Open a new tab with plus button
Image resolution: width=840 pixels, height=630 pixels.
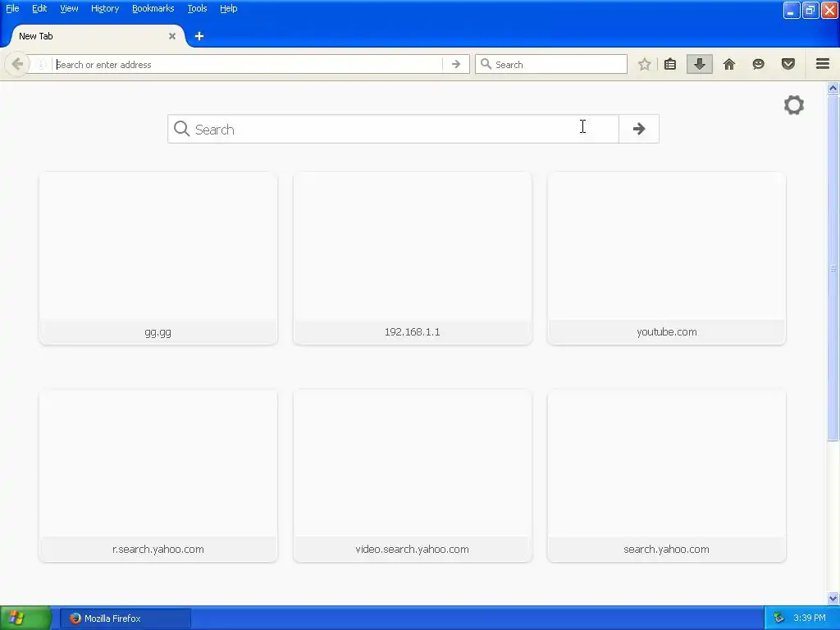pos(199,36)
